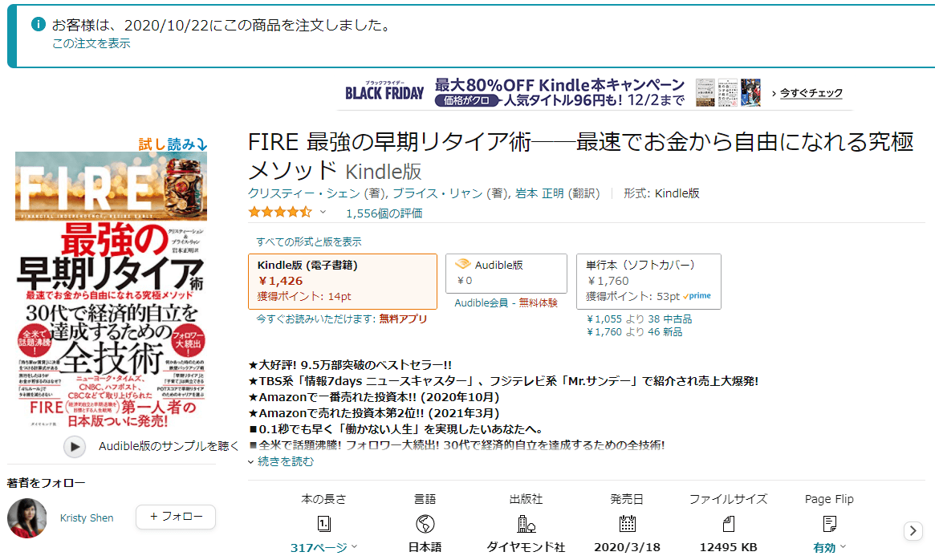Open the 試し読み sample preview
935x560 pixels.
point(173,144)
